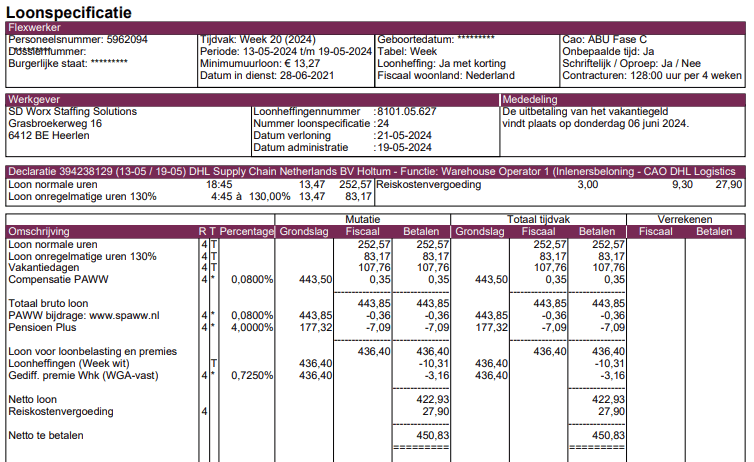Image resolution: width=754 pixels, height=462 pixels.
Task: Click the Cao: ABU Fase C text
Action: (604, 40)
